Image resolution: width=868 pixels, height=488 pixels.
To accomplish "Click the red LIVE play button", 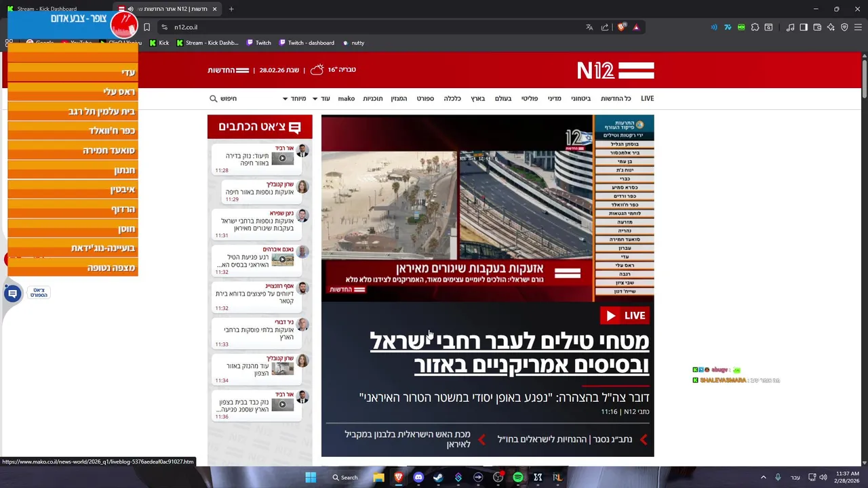I will (625, 315).
